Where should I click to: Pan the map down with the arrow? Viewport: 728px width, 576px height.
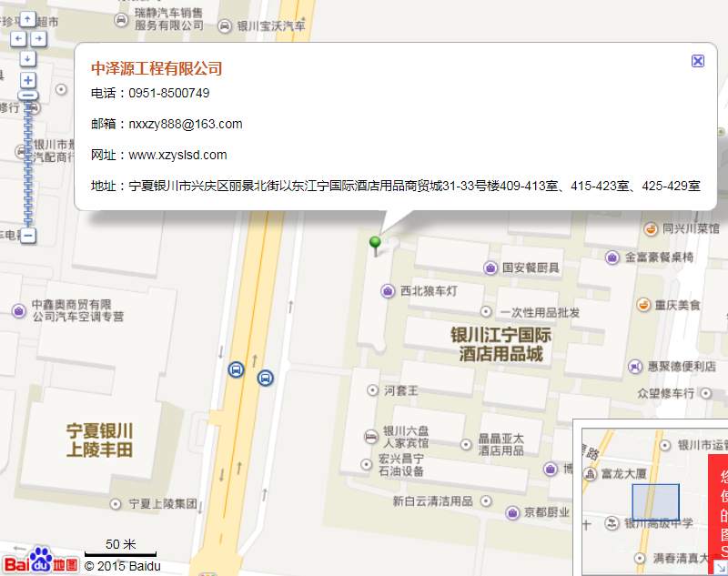pos(28,59)
